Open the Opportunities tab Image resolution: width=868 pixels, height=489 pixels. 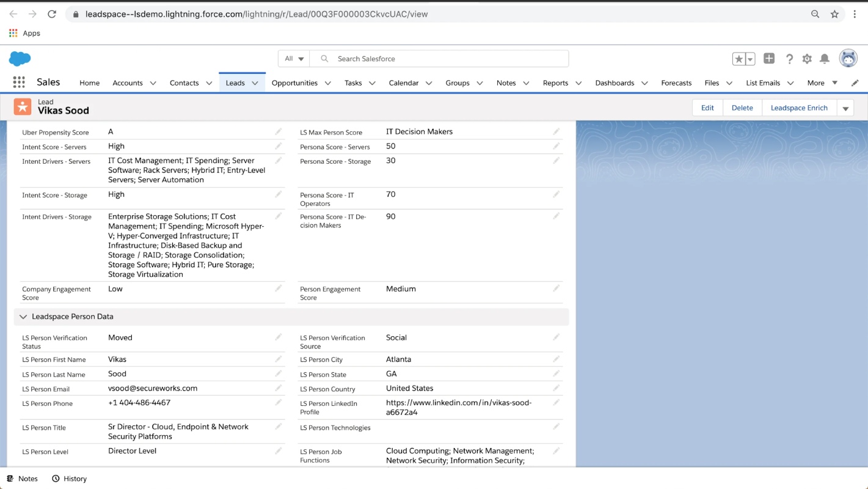[294, 83]
